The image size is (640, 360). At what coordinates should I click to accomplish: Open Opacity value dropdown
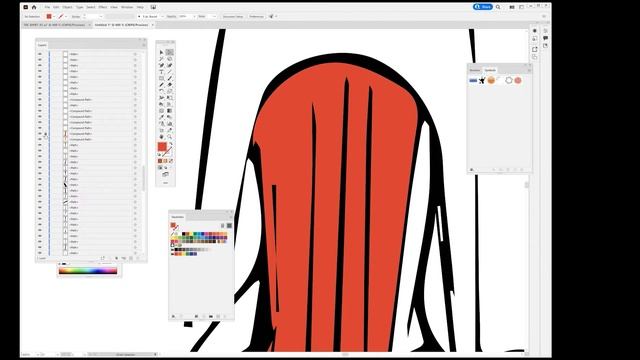point(194,16)
